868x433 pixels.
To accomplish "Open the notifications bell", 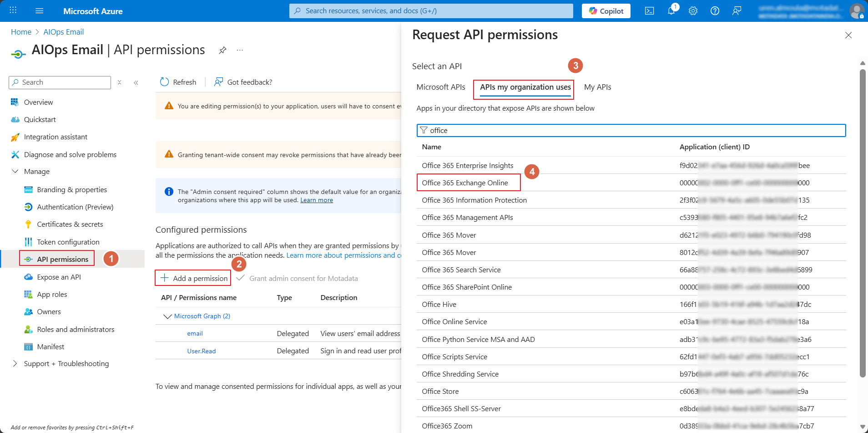I will [671, 11].
